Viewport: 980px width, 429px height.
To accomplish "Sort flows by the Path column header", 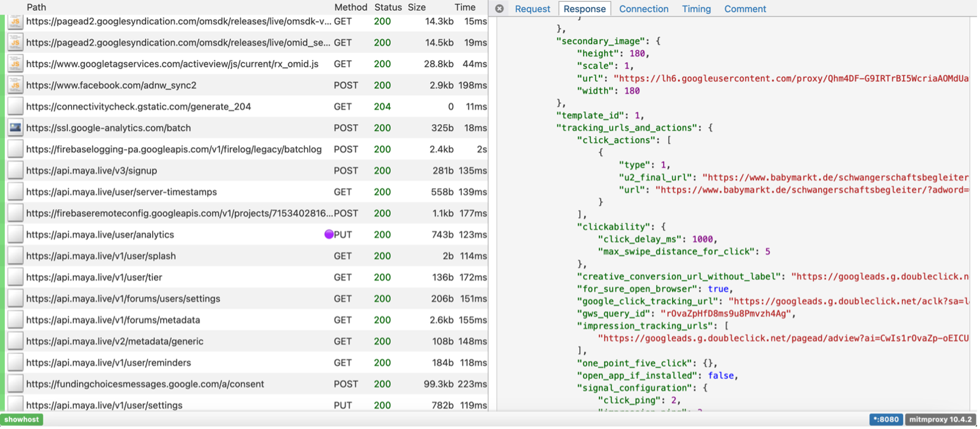I will coord(36,7).
